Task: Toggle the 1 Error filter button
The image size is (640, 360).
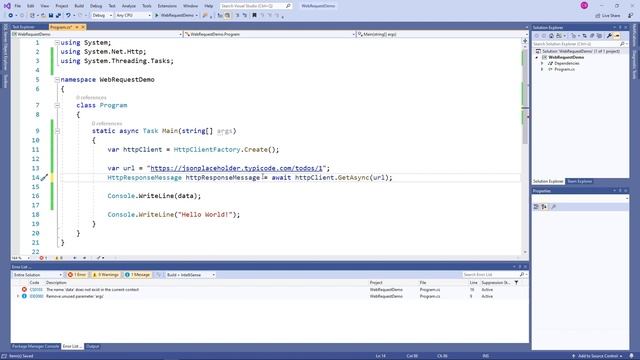Action: pos(77,275)
